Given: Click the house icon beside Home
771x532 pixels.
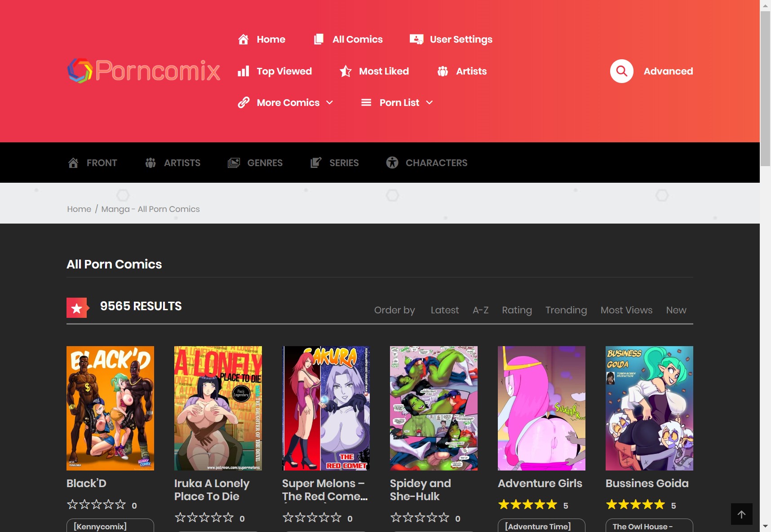Looking at the screenshot, I should pos(244,40).
